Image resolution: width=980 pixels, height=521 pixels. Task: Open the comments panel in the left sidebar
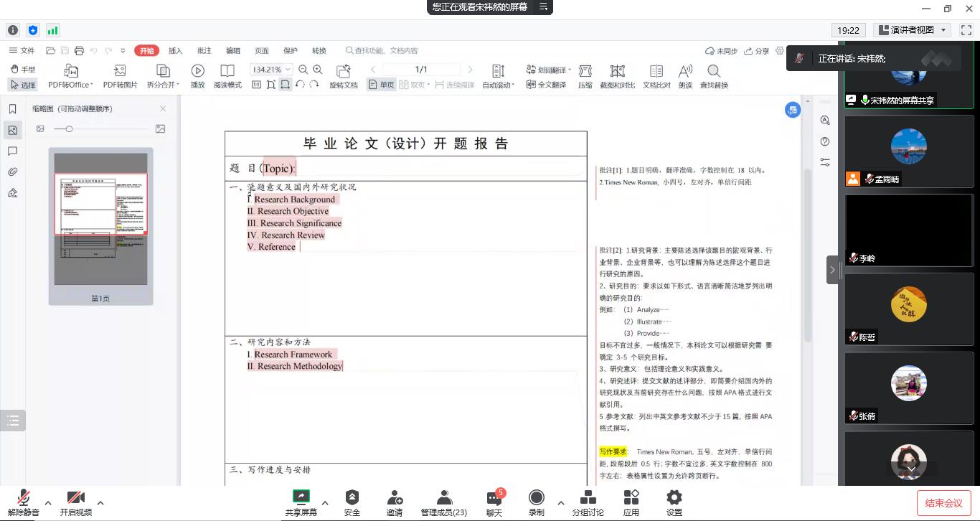(x=12, y=151)
